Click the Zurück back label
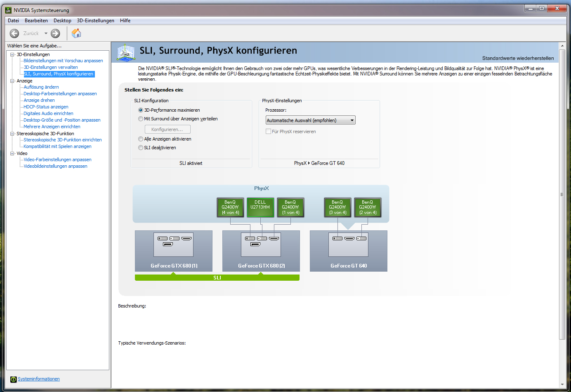 tap(31, 33)
